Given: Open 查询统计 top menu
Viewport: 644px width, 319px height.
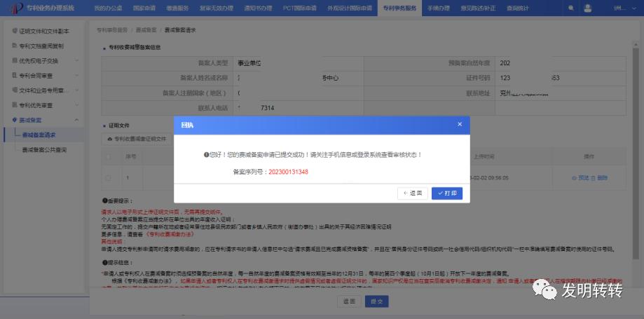Looking at the screenshot, I should [x=518, y=8].
